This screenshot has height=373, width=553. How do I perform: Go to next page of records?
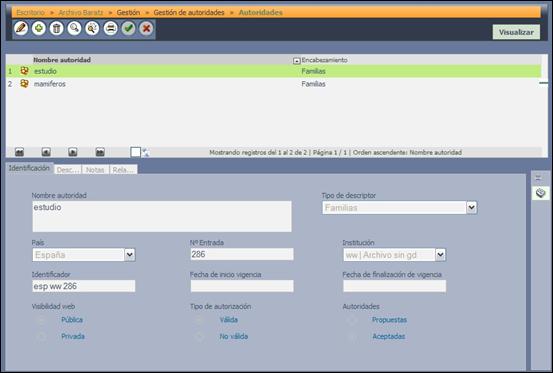click(73, 152)
